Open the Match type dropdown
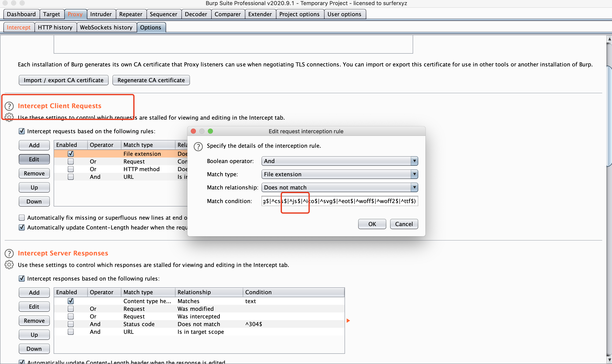This screenshot has height=364, width=612. coord(339,174)
